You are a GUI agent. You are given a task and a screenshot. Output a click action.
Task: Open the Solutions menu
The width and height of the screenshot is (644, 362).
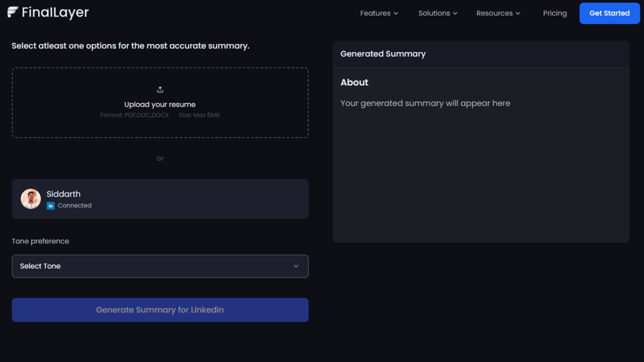(x=434, y=13)
